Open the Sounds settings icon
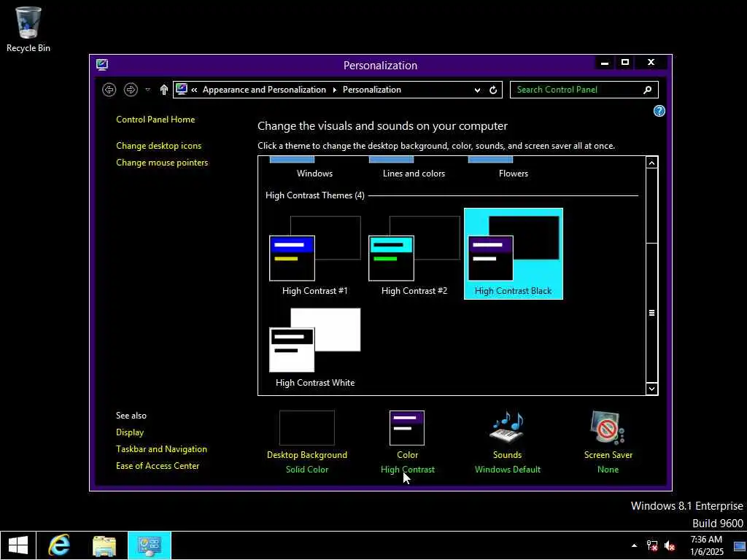The image size is (747, 560). [x=507, y=427]
